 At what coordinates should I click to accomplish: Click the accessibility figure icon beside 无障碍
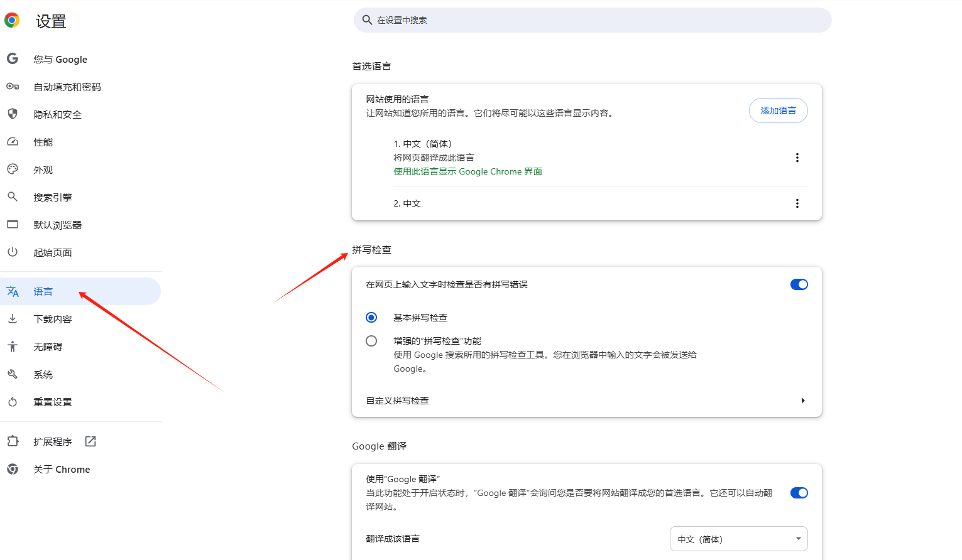coord(13,347)
